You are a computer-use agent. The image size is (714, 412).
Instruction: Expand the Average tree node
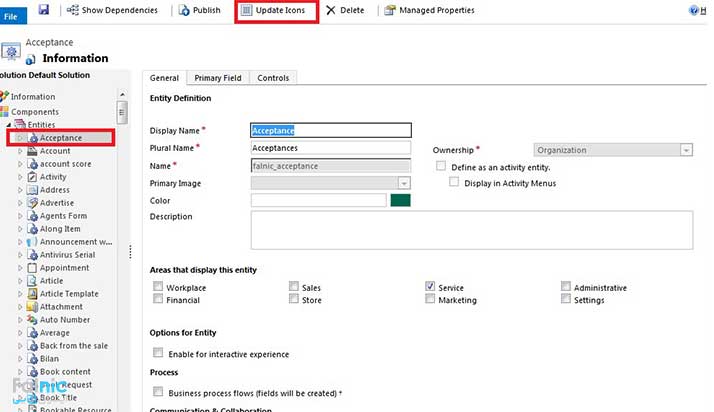click(x=20, y=333)
